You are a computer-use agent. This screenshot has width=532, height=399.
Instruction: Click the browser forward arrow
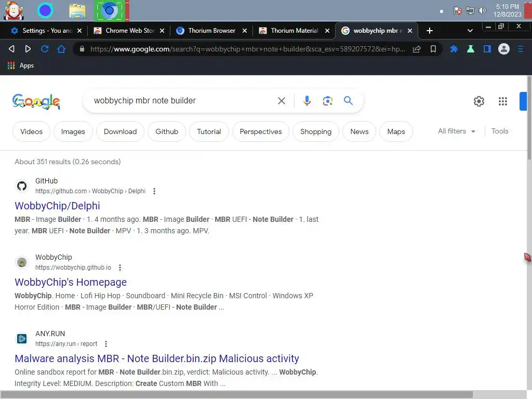pyautogui.click(x=28, y=49)
